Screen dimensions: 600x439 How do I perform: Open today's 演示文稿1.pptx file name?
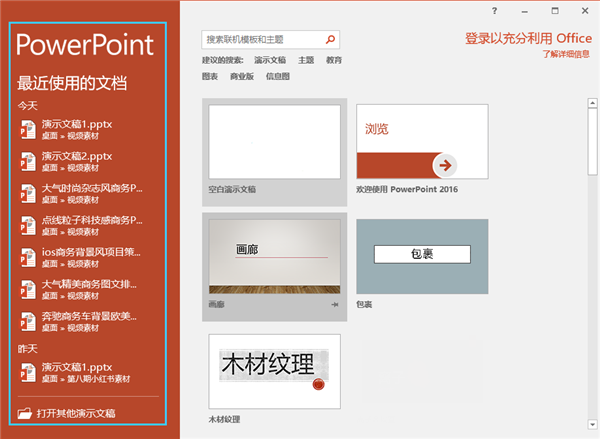[77, 124]
